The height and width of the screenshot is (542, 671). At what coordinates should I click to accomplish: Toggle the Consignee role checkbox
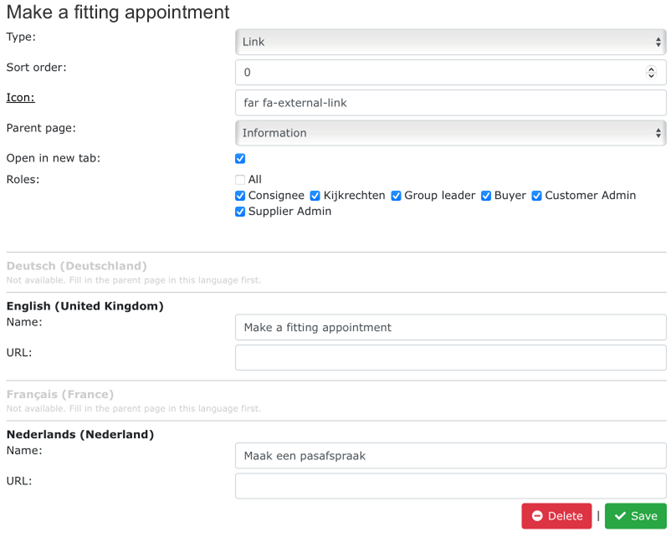click(240, 196)
